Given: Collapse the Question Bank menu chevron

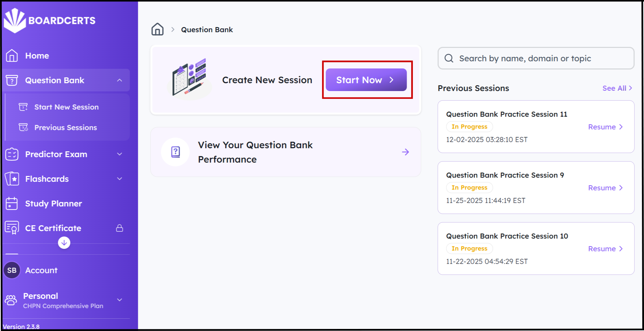Looking at the screenshot, I should click(x=119, y=80).
